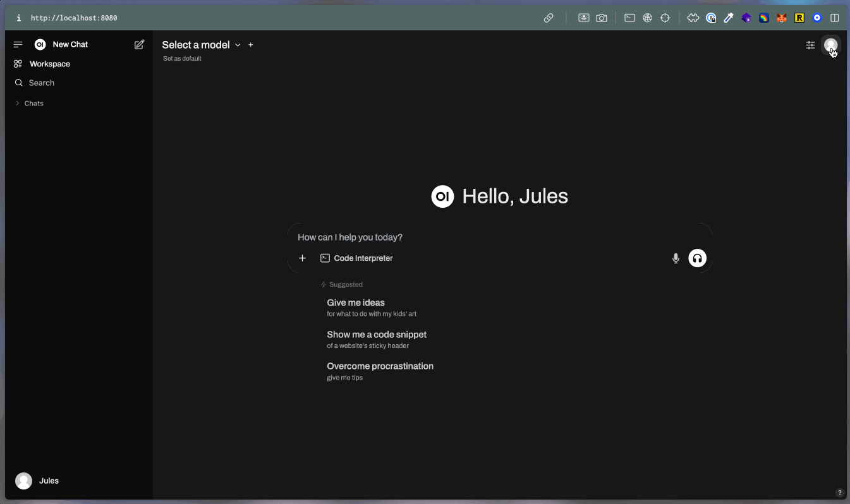This screenshot has width=850, height=504.
Task: Open a new chat with the pencil icon
Action: (138, 44)
